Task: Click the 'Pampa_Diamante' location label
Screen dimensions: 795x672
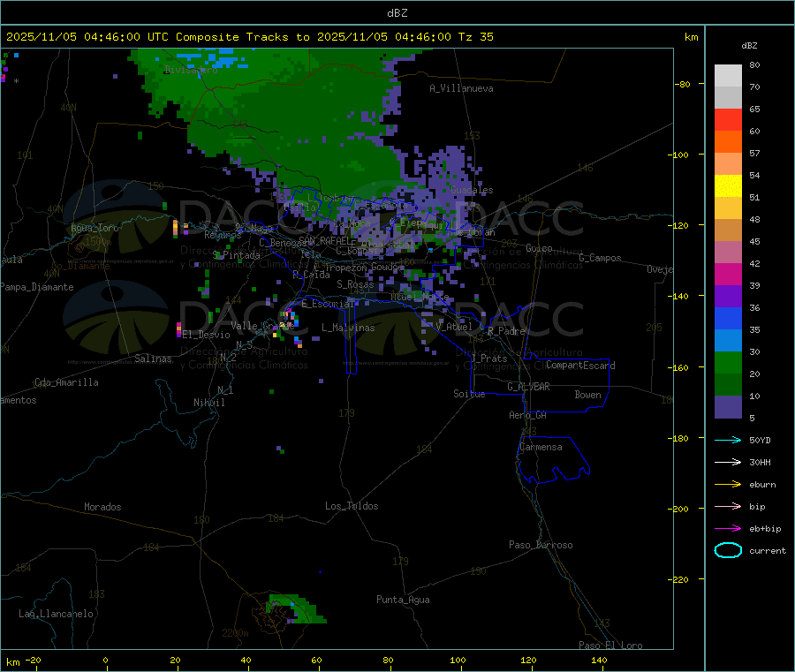Action: [36, 287]
